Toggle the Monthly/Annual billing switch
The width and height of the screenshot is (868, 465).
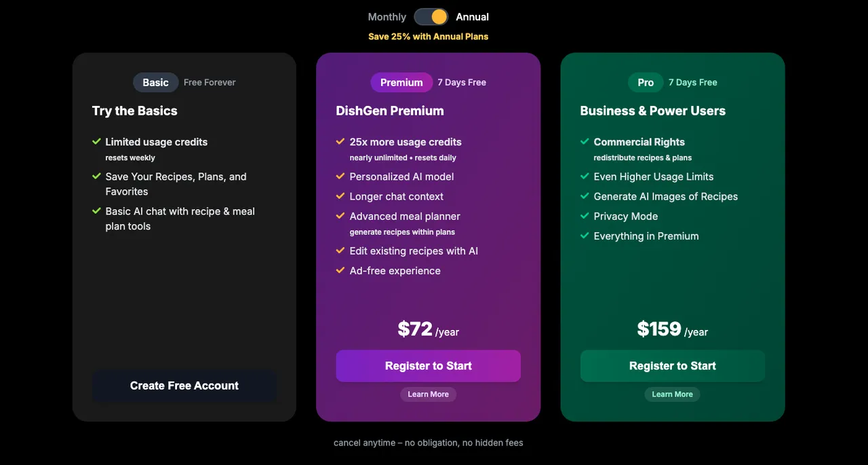[431, 17]
